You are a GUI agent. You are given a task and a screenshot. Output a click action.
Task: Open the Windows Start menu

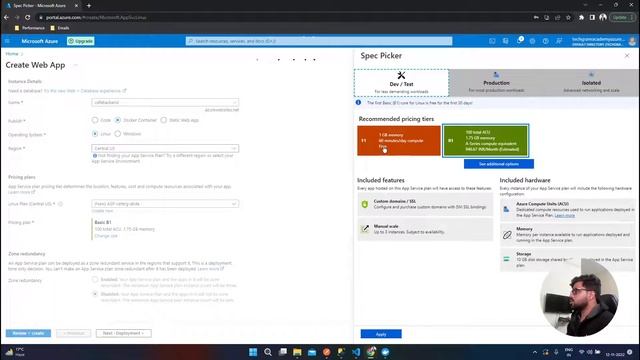click(253, 352)
